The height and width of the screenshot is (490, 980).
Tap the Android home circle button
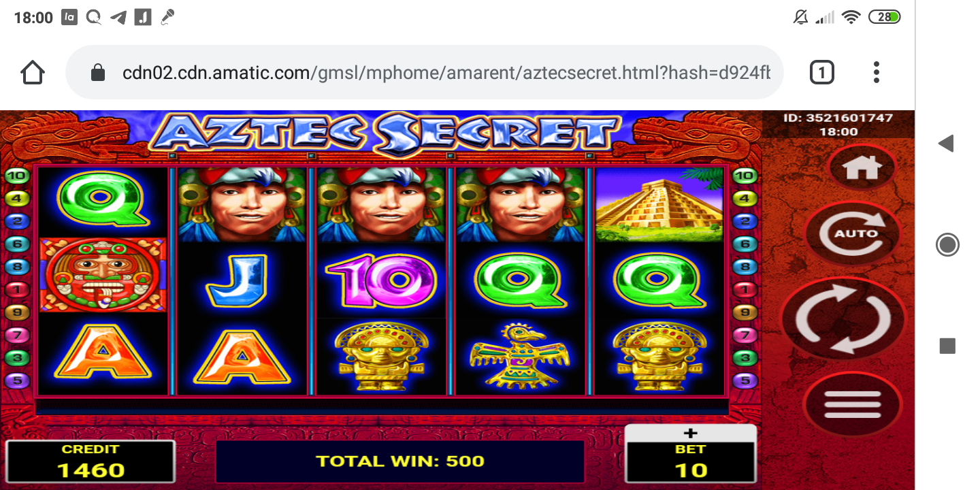click(x=947, y=244)
